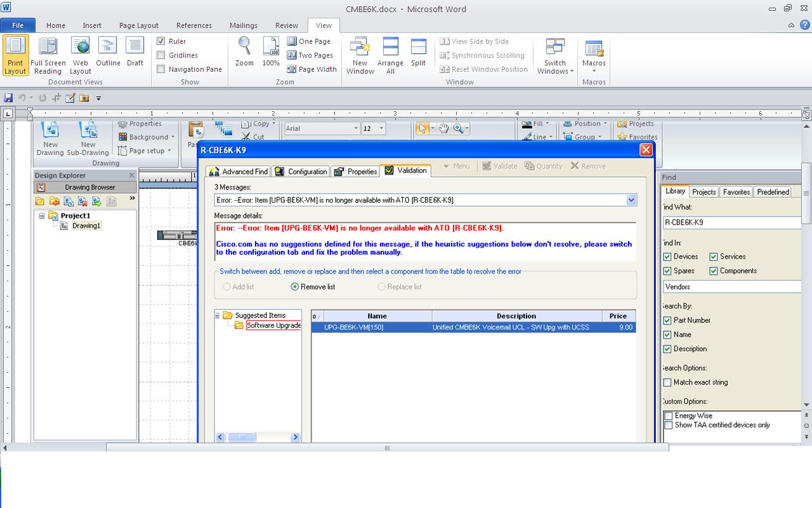Click the tab selector at ruler corner

(8, 114)
